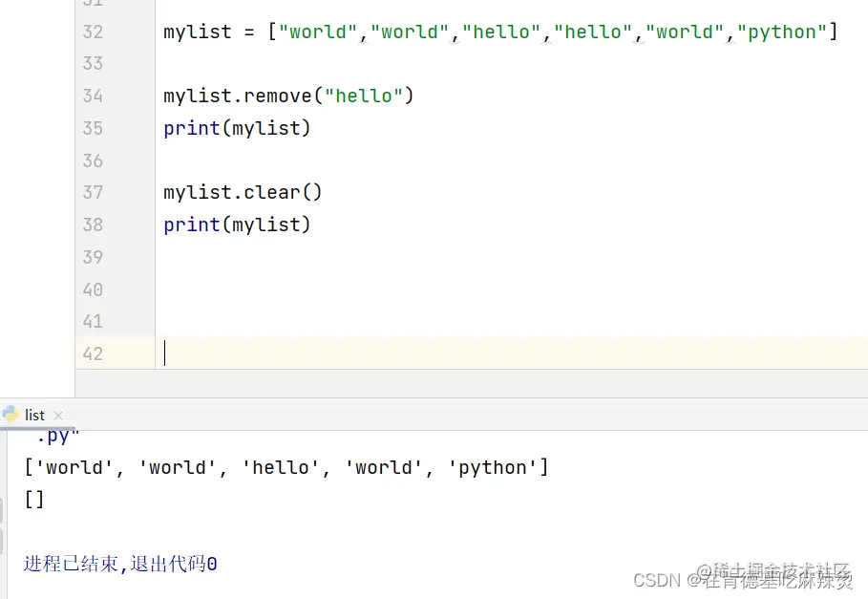The width and height of the screenshot is (868, 599).
Task: Click line number 33 in gutter
Action: [93, 63]
